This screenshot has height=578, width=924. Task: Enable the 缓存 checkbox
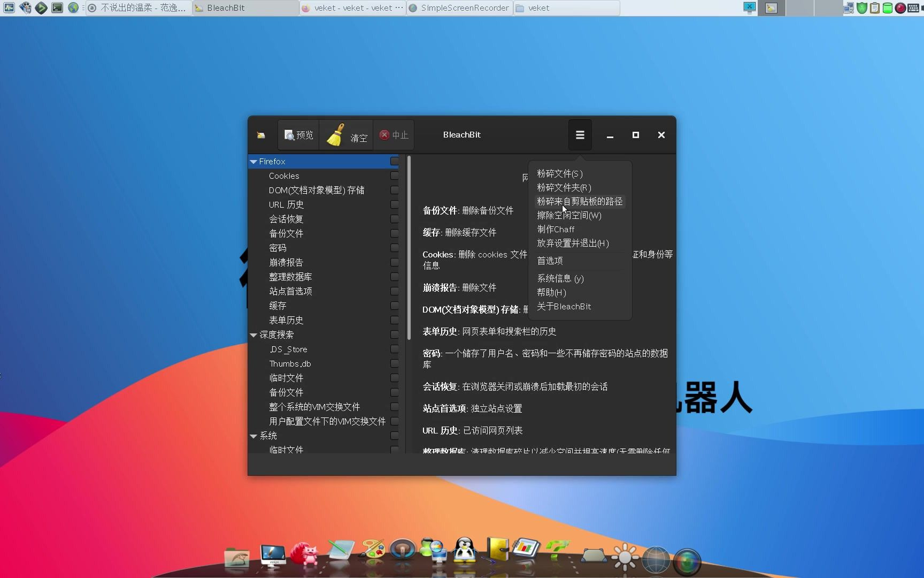pyautogui.click(x=395, y=306)
